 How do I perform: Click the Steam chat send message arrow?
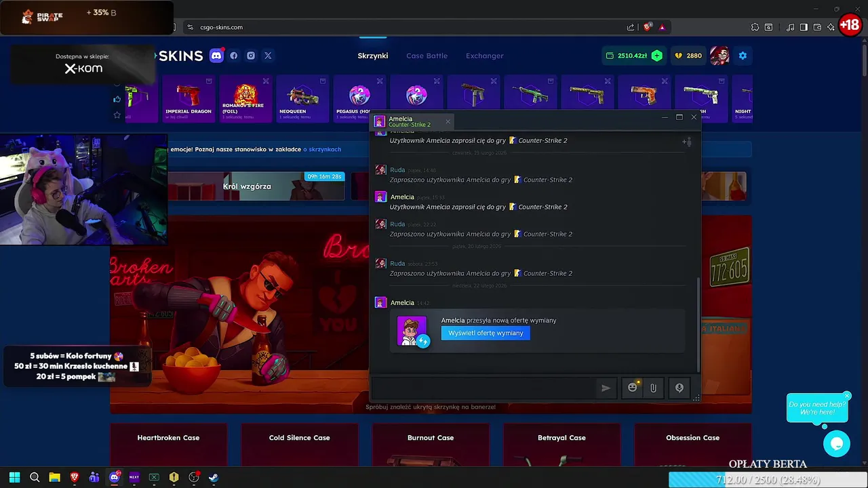point(606,388)
